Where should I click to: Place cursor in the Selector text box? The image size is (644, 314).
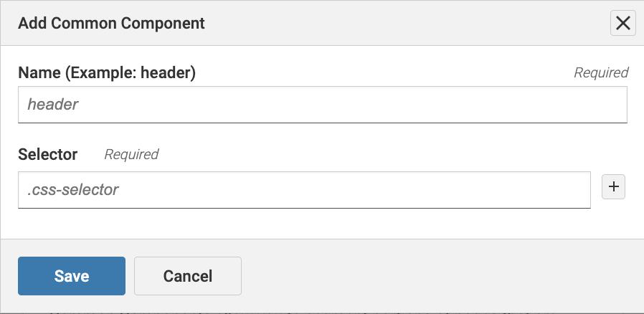tap(304, 190)
